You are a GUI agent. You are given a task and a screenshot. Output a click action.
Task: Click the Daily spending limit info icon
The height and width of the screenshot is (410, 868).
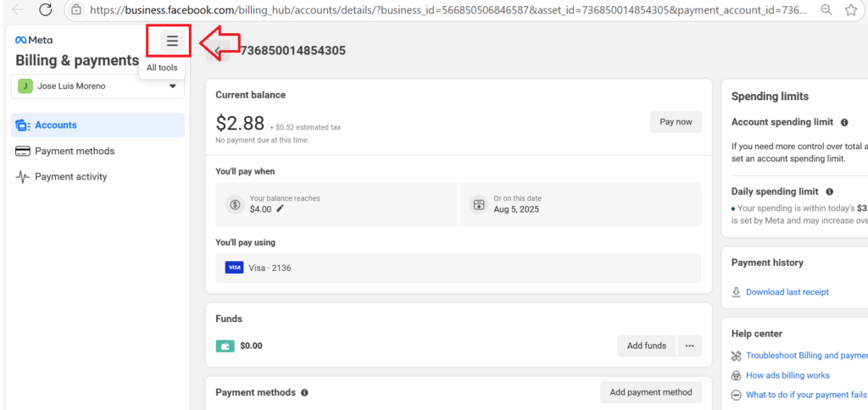tap(829, 192)
